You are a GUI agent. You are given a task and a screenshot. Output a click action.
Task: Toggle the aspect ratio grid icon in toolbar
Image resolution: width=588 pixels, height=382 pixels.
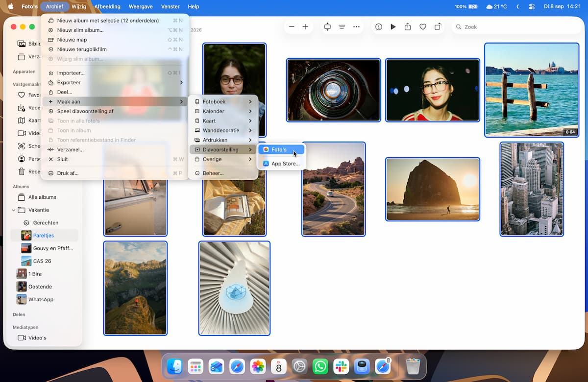[x=327, y=27]
